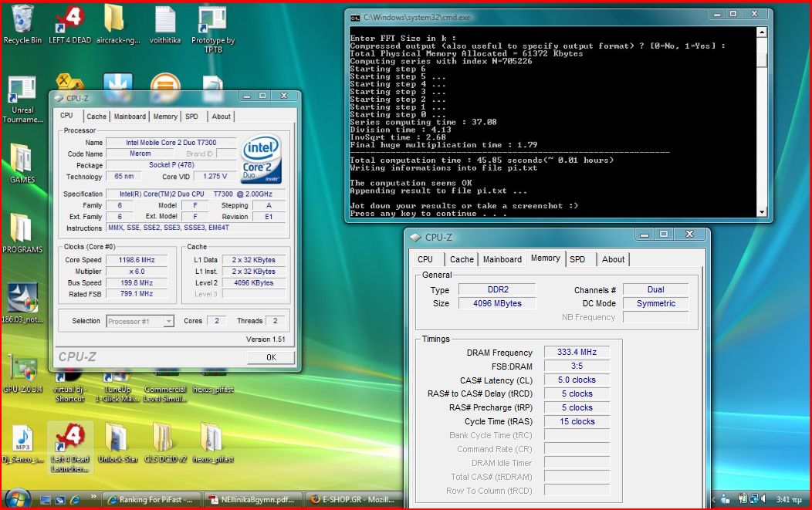Click the Channels # value Dual
The image size is (812, 510).
(x=655, y=289)
